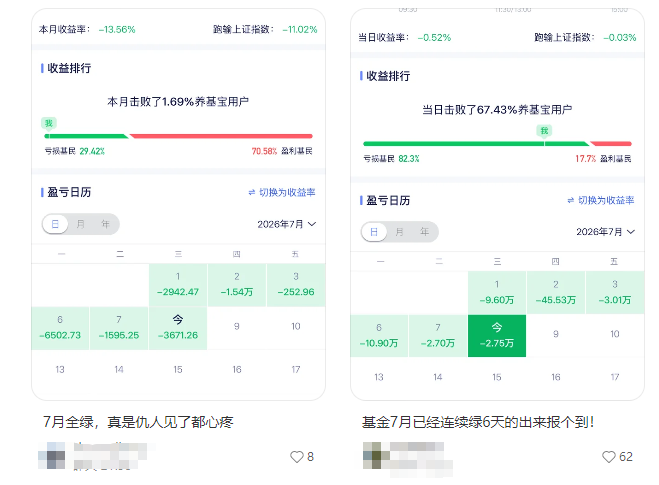Click text 当日击败了67.43%养基宝用户

pos(497,110)
